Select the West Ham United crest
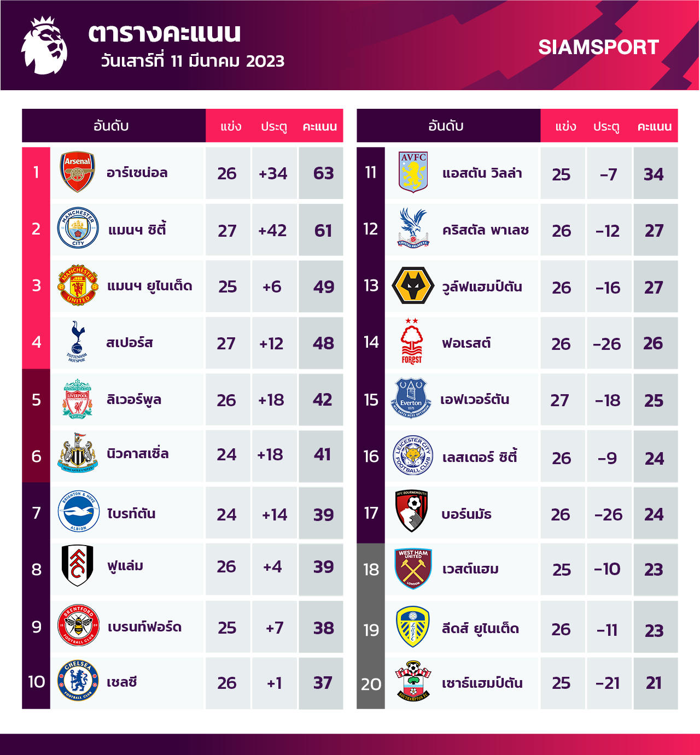The width and height of the screenshot is (700, 755). (413, 569)
